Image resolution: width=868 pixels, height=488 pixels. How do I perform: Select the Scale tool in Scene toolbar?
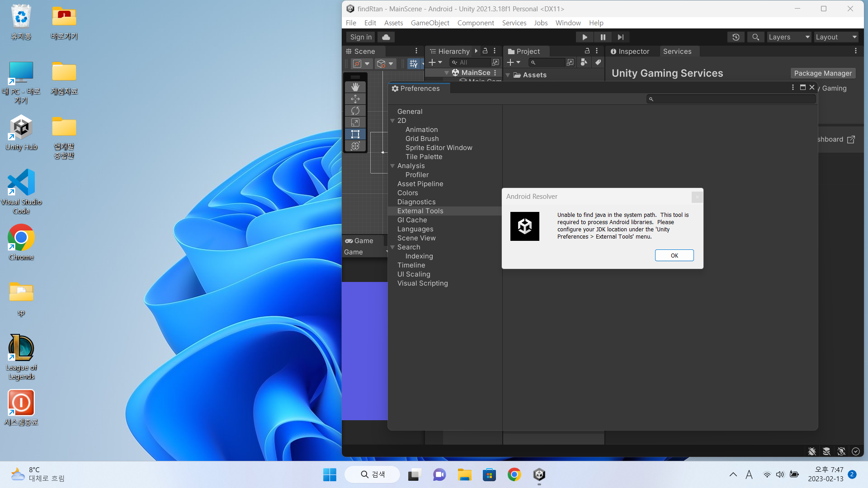click(x=355, y=122)
